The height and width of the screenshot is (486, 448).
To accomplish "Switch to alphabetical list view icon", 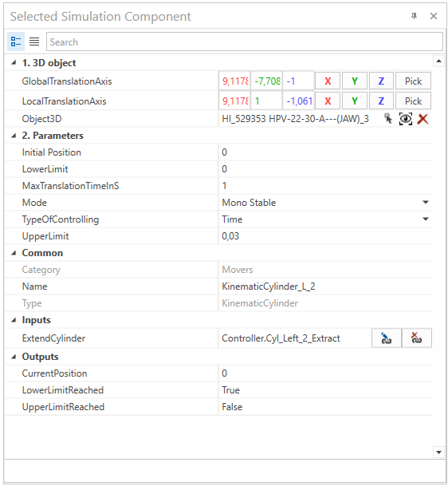I will pos(34,41).
